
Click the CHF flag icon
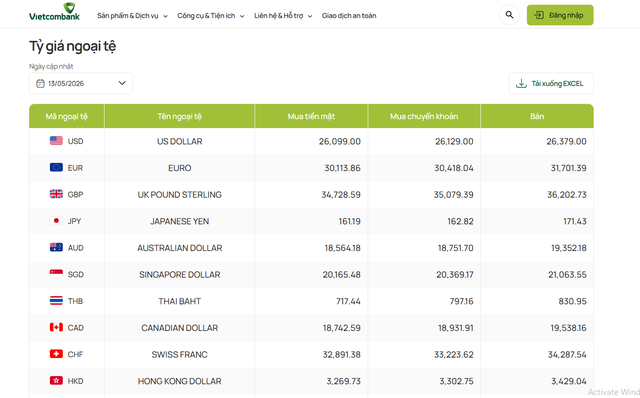click(x=56, y=354)
